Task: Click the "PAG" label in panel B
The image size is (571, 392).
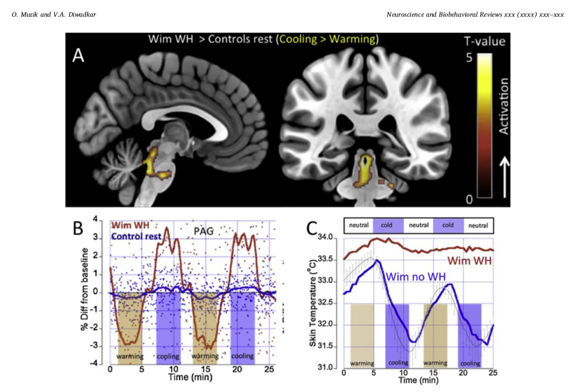Action: pos(203,231)
